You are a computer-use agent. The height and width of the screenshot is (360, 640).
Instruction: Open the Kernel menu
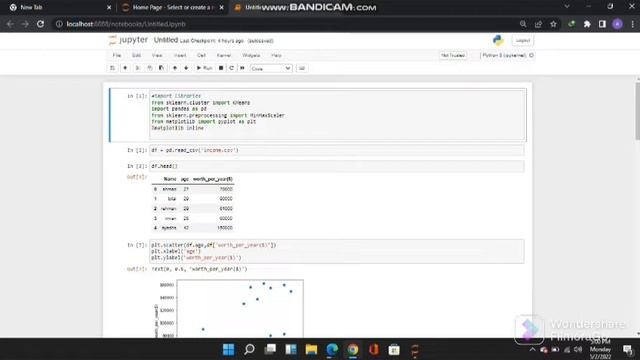coord(224,55)
